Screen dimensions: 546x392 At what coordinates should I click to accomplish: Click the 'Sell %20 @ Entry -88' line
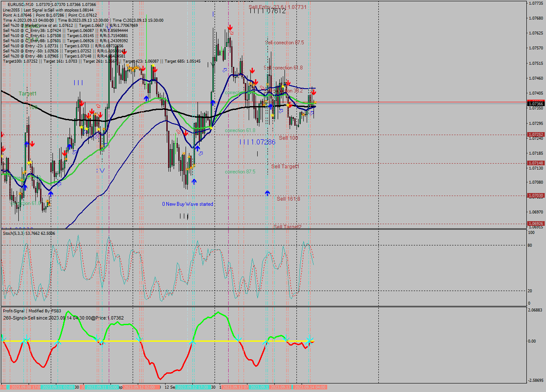click(64, 56)
